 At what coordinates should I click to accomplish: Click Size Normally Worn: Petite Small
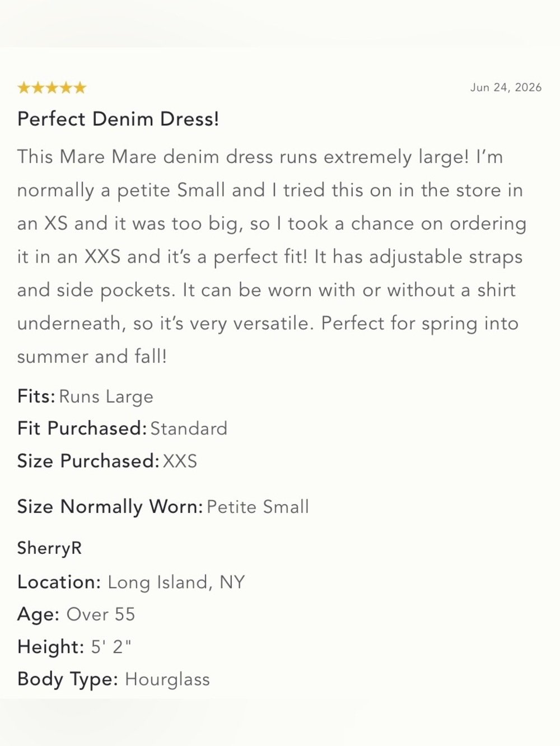163,507
